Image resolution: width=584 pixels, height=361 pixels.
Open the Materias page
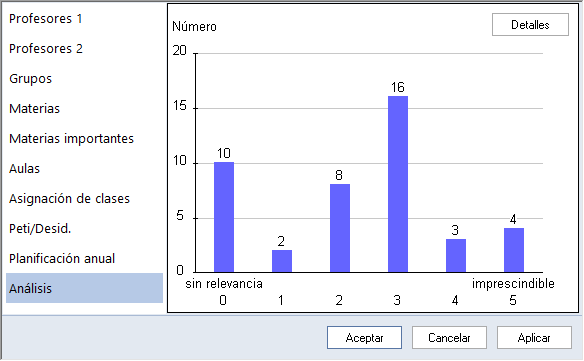pos(34,109)
